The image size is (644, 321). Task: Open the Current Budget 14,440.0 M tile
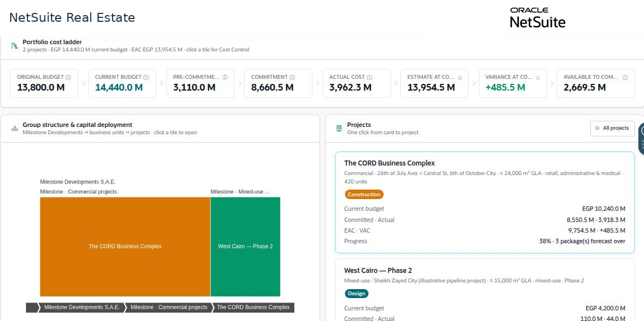[x=122, y=83]
